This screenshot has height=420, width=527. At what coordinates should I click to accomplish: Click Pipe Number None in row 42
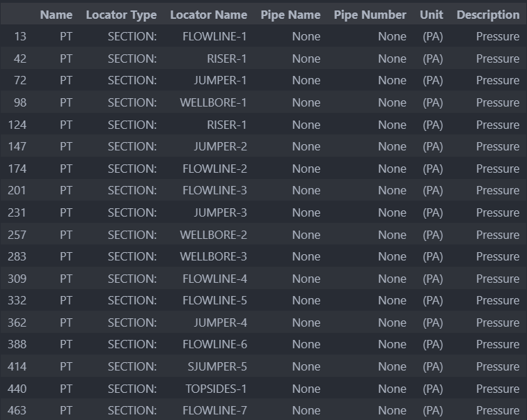point(392,59)
